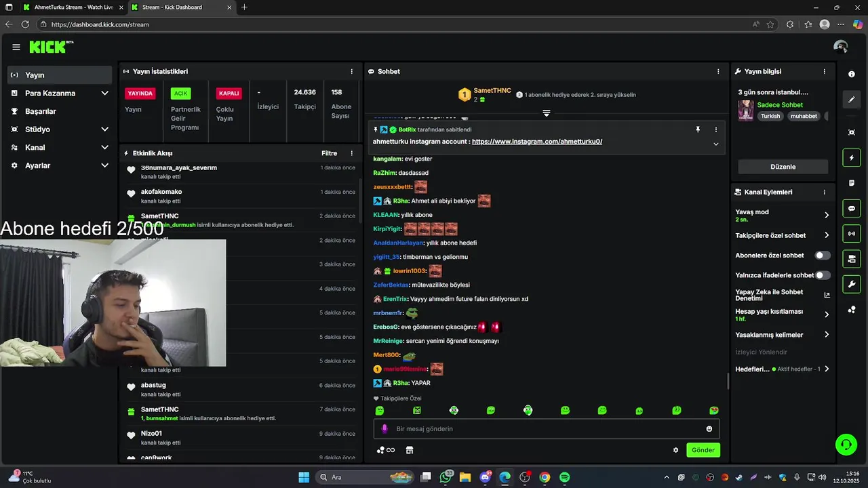
Task: Open the hamburger menu next to Kick logo
Action: [x=16, y=47]
